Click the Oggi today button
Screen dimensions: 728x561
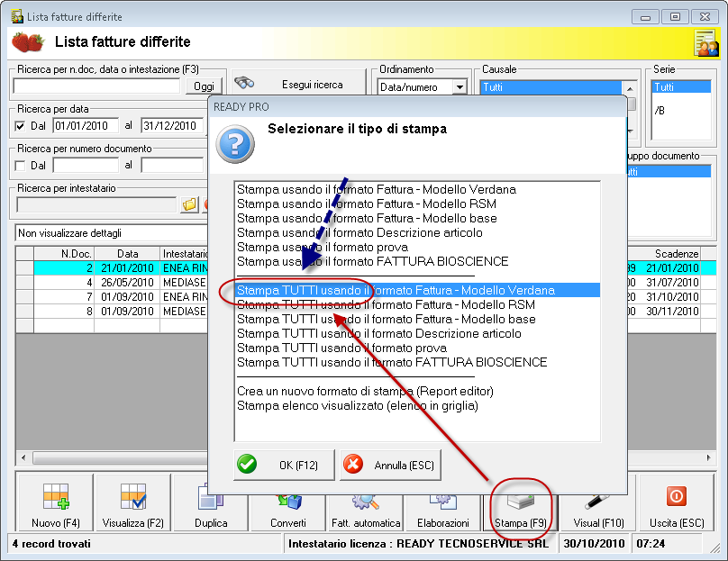204,86
